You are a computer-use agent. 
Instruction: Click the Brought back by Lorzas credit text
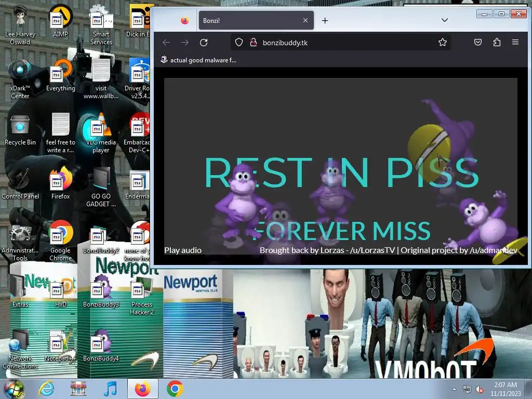pos(389,250)
